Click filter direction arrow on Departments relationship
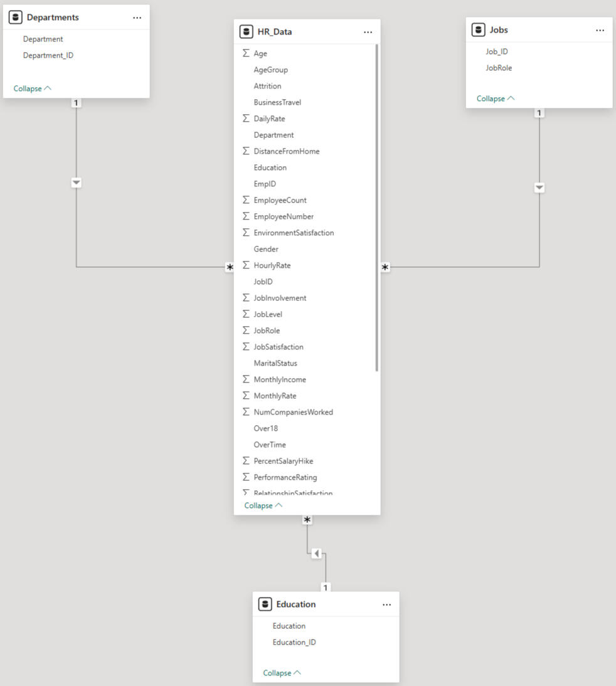 (x=77, y=182)
